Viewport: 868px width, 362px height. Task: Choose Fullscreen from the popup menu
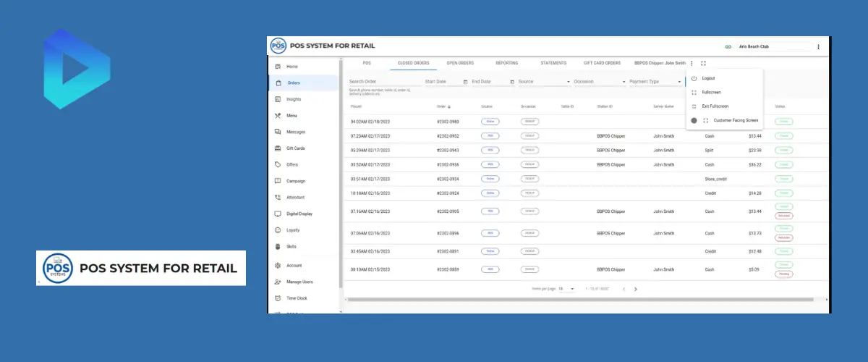tap(724, 93)
